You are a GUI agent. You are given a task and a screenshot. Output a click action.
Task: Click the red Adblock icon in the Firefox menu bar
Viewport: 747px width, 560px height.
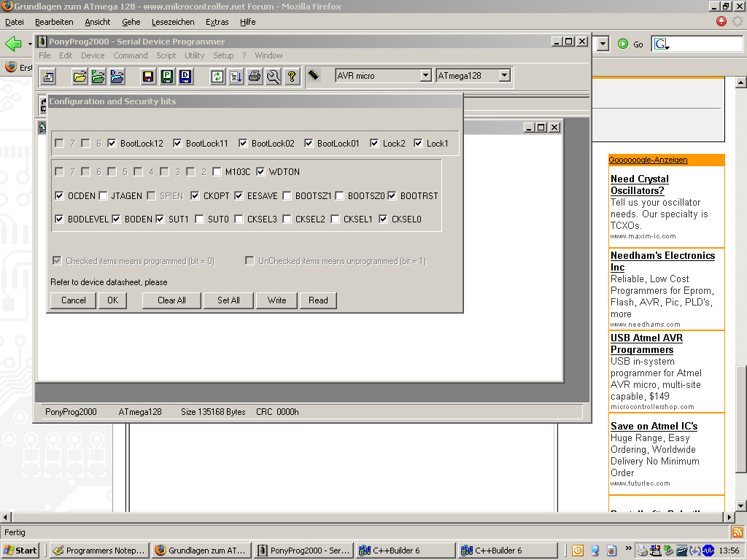point(721,21)
